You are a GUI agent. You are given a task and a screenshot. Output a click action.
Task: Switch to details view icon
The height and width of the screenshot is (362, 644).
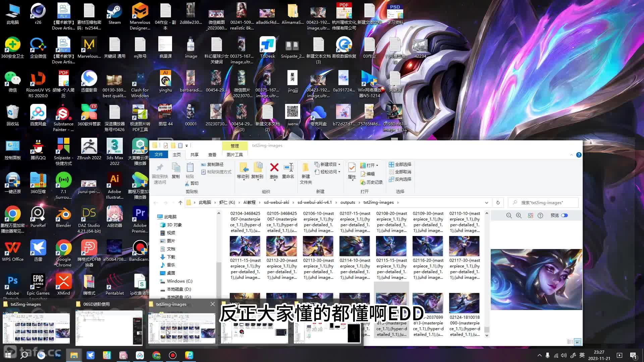pyautogui.click(x=570, y=342)
